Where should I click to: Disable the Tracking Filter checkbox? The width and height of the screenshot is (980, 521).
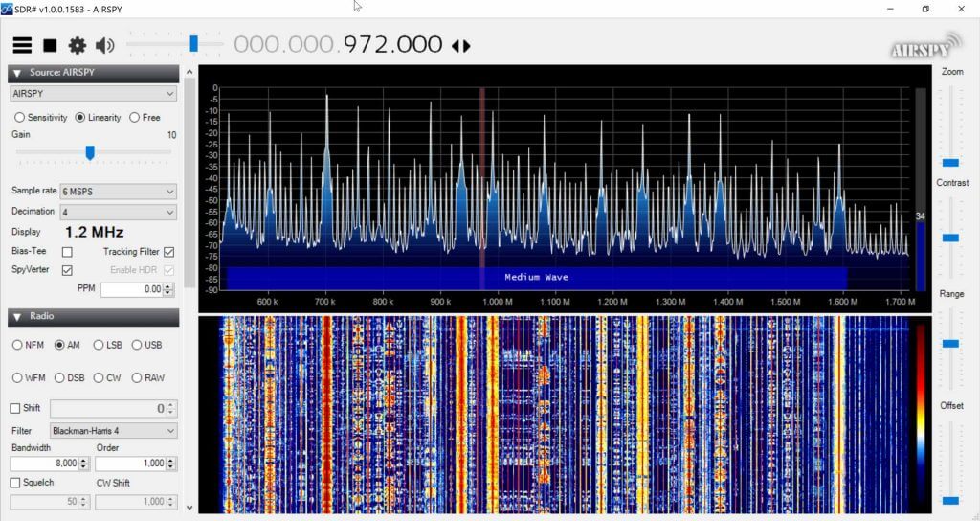168,252
